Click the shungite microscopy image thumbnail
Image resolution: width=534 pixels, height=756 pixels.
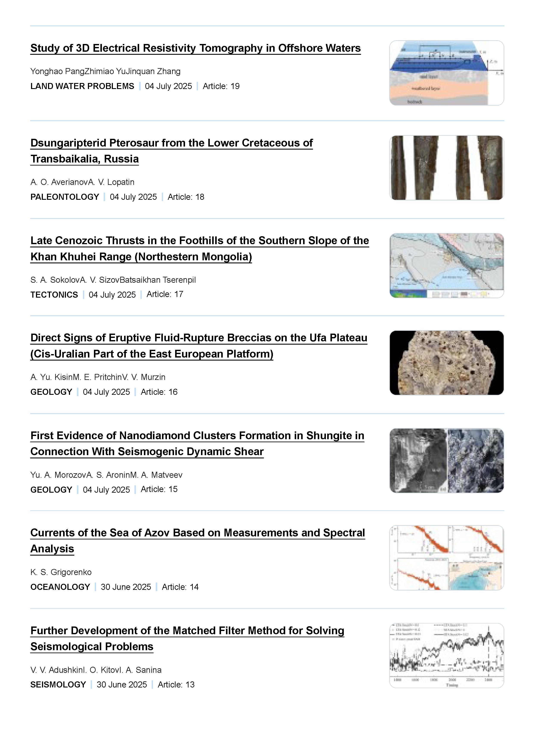click(x=447, y=460)
